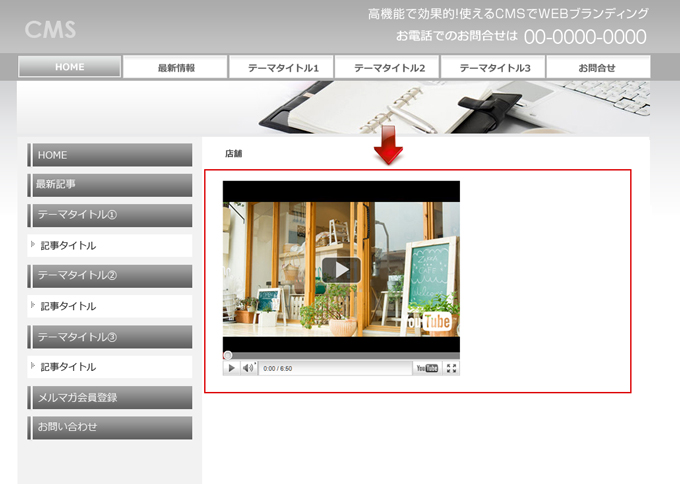
Task: Open the HOME tab in top navigation
Action: (x=70, y=67)
